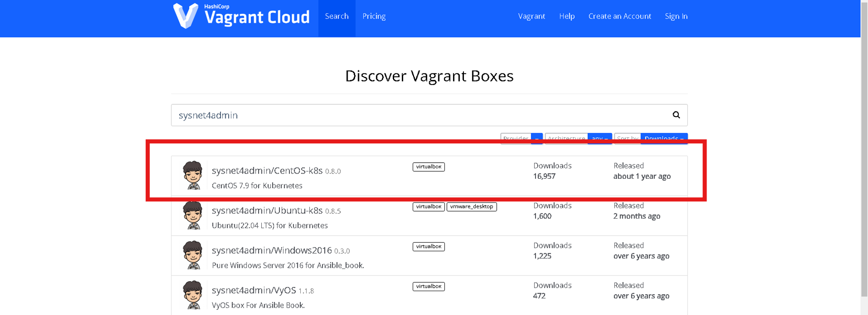Click virtualbox tag on Ubuntu-k8s row
Image resolution: width=868 pixels, height=315 pixels.
[x=429, y=207]
